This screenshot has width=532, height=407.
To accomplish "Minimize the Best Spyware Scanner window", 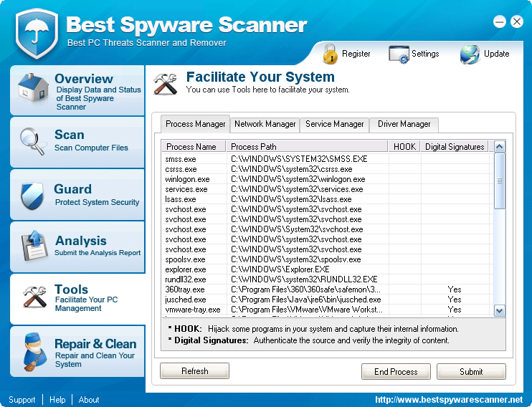I will 500,21.
